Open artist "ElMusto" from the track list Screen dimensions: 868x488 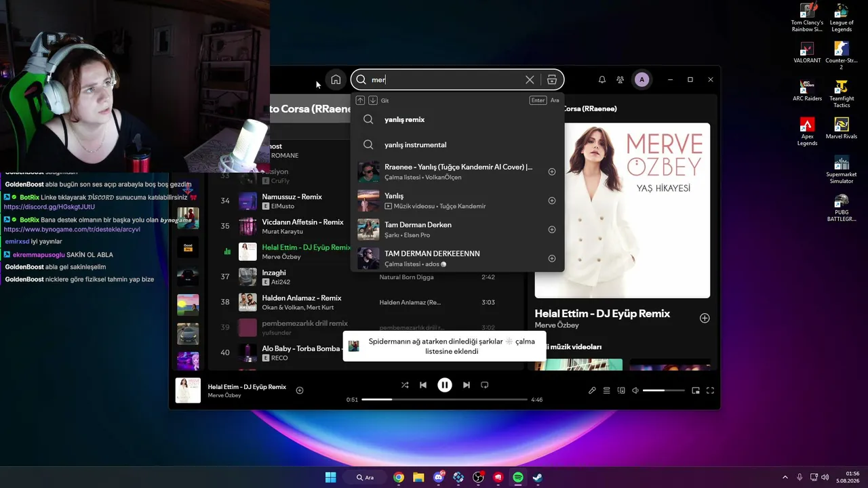(283, 206)
